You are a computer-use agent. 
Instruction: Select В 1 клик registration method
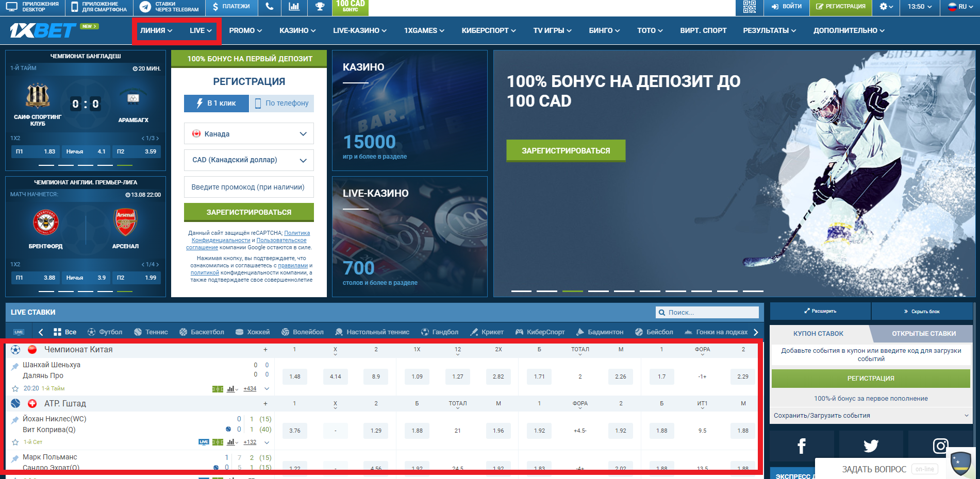[x=217, y=103]
